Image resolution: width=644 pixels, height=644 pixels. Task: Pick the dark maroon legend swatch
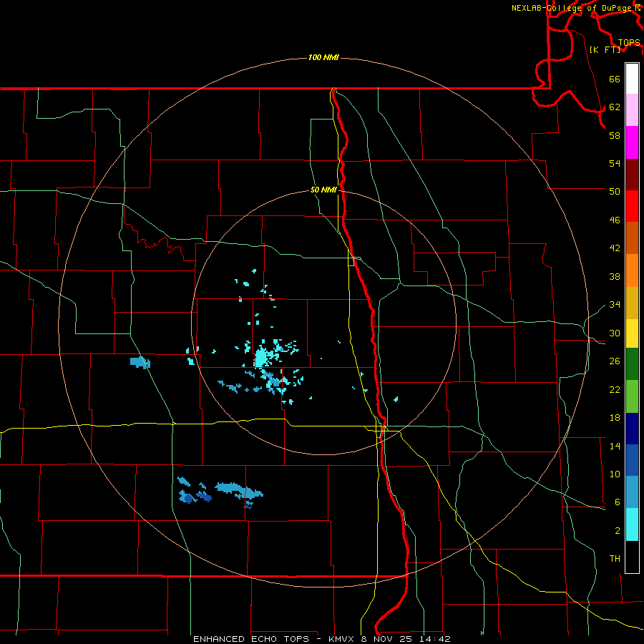pyautogui.click(x=632, y=175)
